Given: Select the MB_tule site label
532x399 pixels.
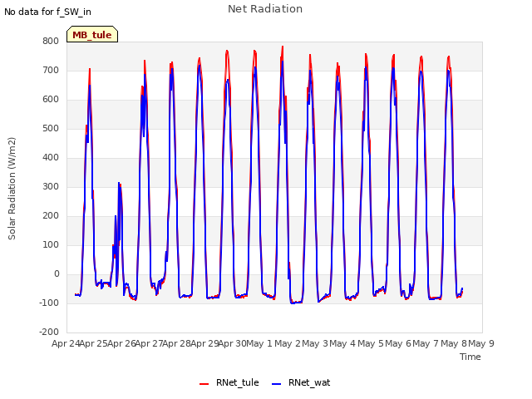Looking at the screenshot, I should pos(92,35).
